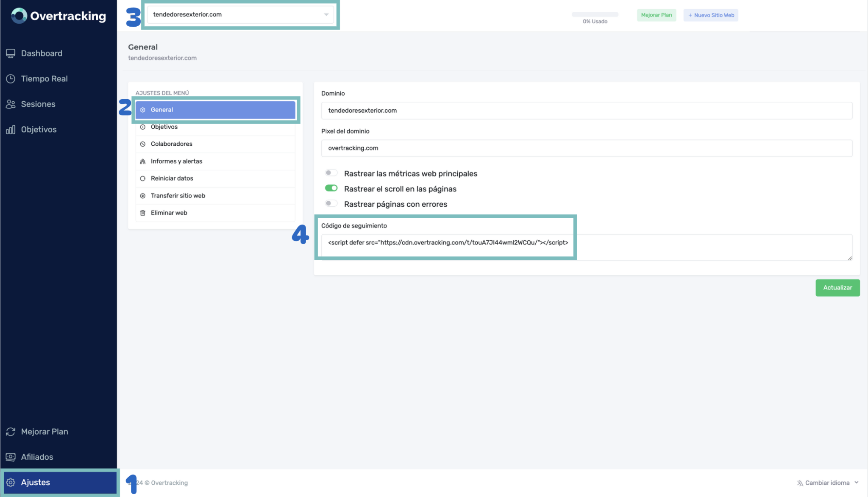The width and height of the screenshot is (868, 497).
Task: Click the General settings menu icon
Action: click(x=143, y=110)
